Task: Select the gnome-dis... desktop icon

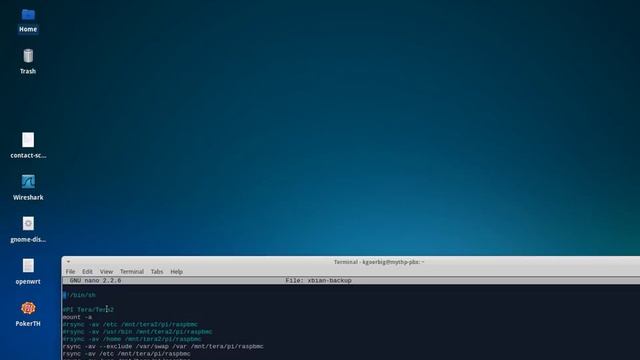Action: click(x=28, y=229)
